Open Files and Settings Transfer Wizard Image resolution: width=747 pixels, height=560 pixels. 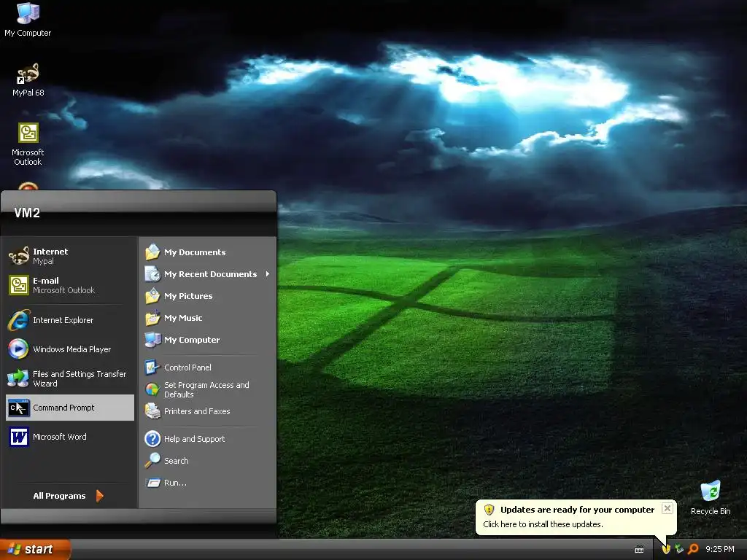tap(70, 378)
